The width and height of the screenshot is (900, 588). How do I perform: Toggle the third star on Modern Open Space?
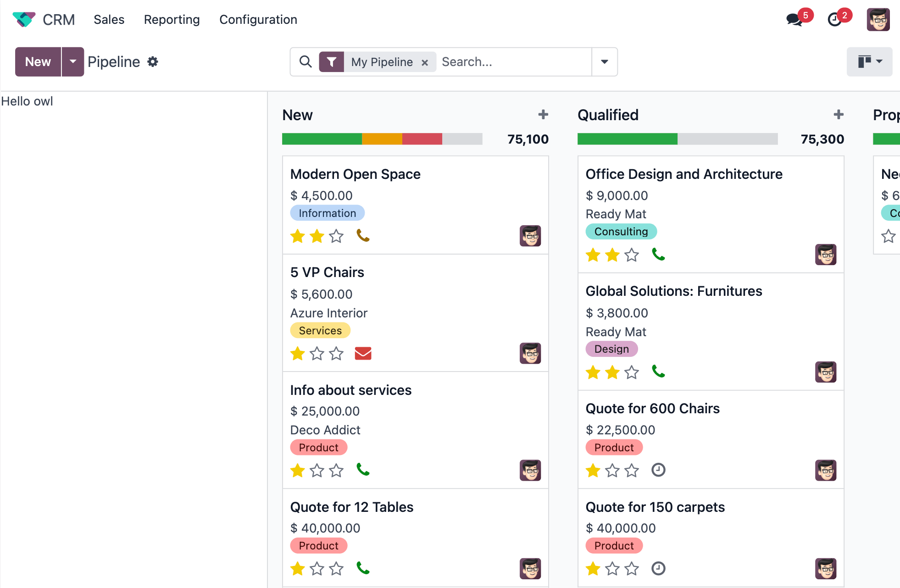tap(336, 236)
